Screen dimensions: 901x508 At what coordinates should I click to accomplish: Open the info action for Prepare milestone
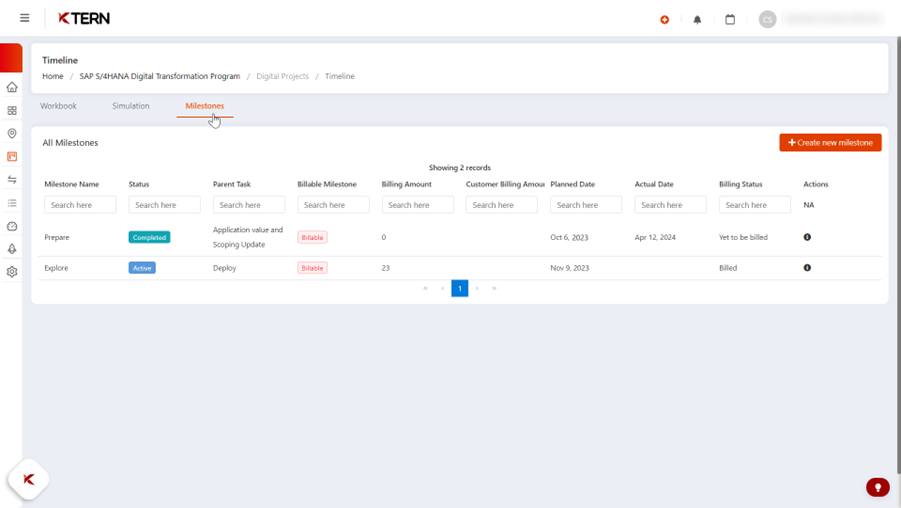point(807,237)
